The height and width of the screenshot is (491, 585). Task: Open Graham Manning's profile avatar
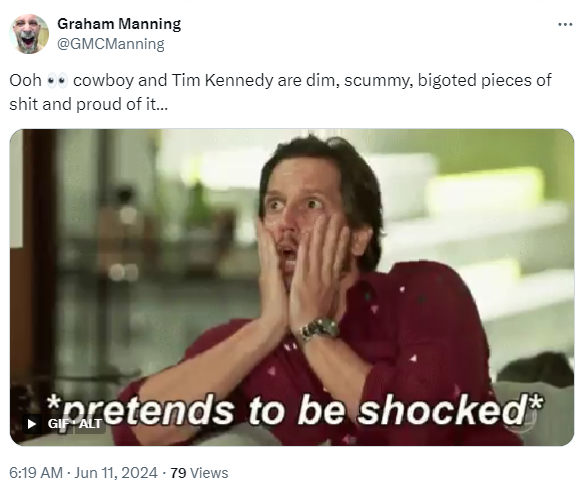tap(29, 34)
